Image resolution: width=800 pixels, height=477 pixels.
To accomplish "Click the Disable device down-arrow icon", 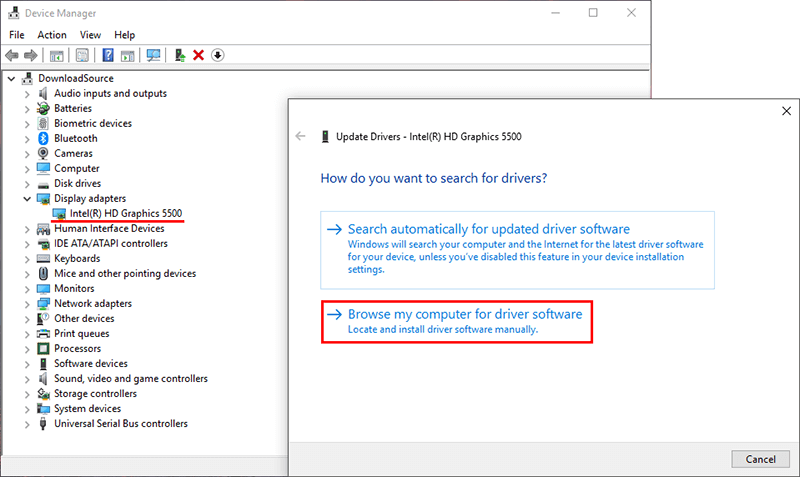I will (218, 55).
